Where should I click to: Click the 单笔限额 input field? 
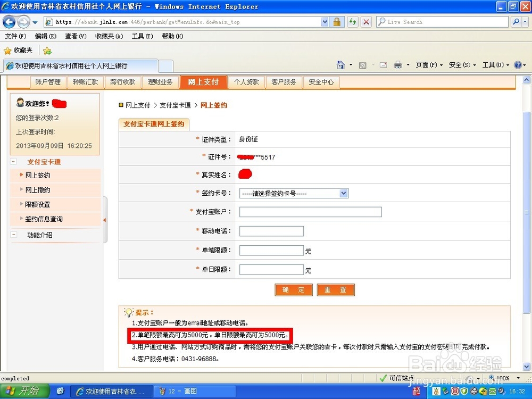[x=271, y=251]
